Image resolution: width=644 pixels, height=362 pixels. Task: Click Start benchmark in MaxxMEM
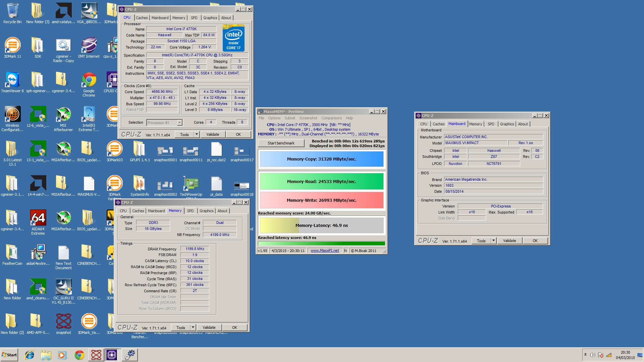[281, 143]
